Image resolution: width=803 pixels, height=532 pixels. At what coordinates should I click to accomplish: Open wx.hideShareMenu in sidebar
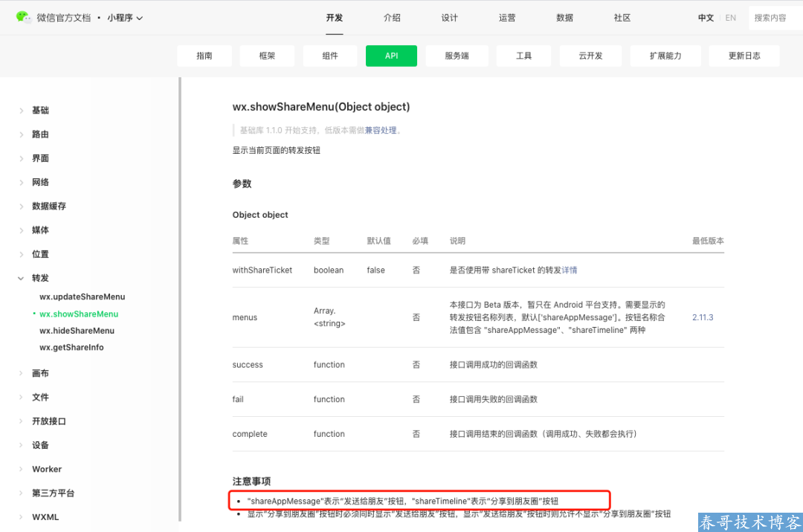point(77,331)
